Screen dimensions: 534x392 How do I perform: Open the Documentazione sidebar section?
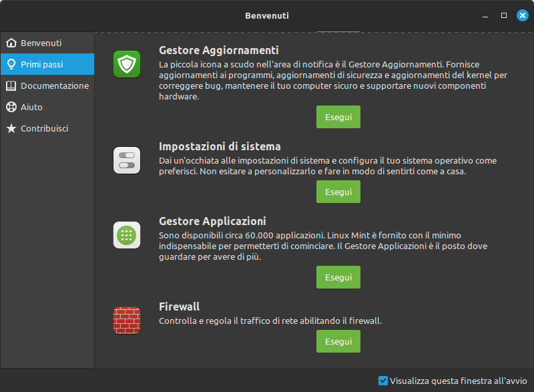tap(47, 85)
